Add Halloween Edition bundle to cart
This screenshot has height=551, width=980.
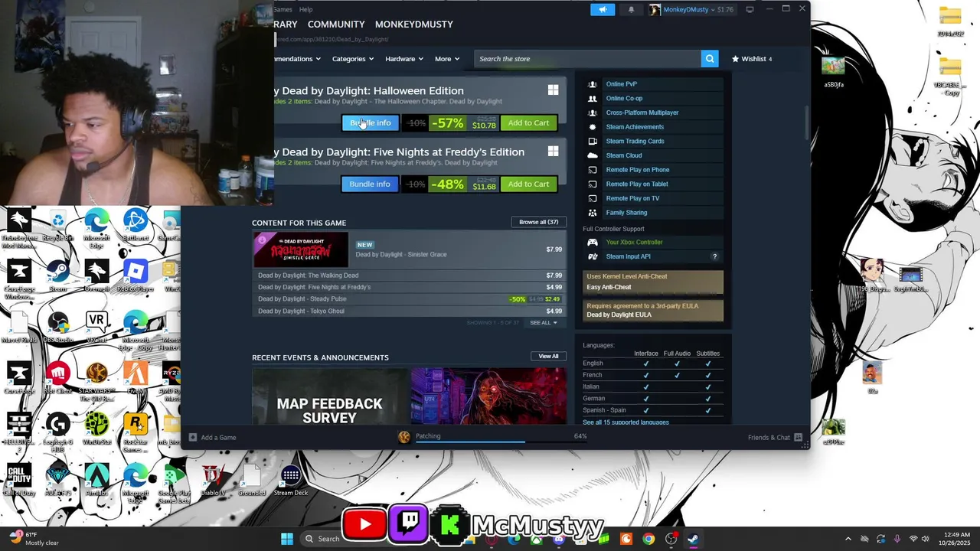click(x=528, y=122)
